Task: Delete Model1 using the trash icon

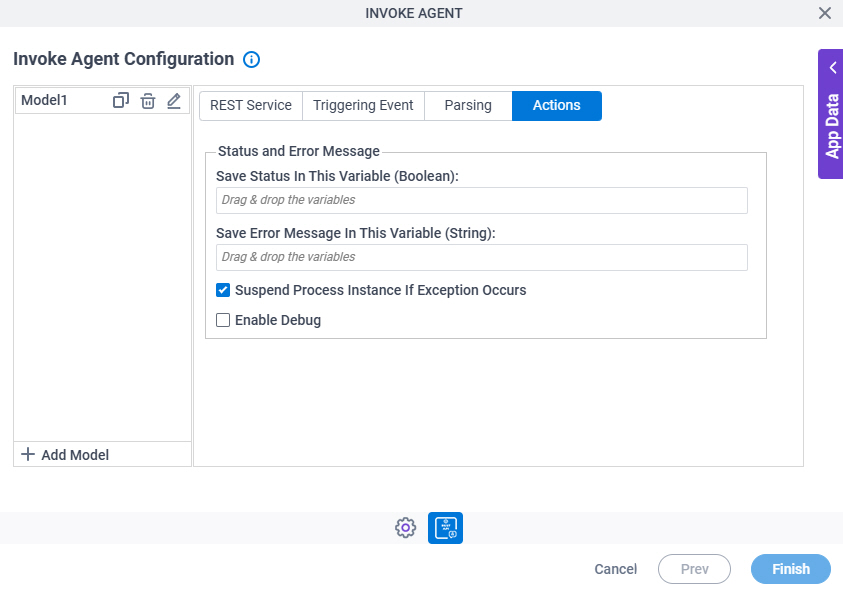Action: tap(148, 101)
